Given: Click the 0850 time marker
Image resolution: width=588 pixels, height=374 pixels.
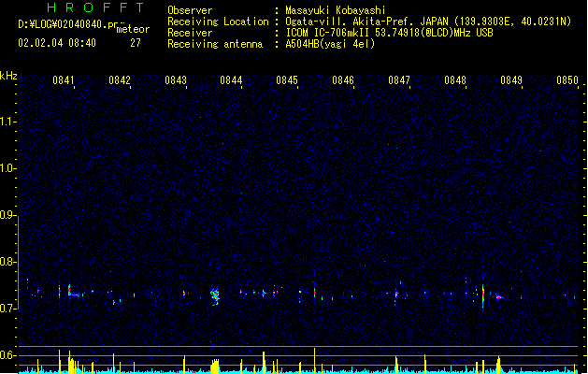Looking at the screenshot, I should (567, 80).
